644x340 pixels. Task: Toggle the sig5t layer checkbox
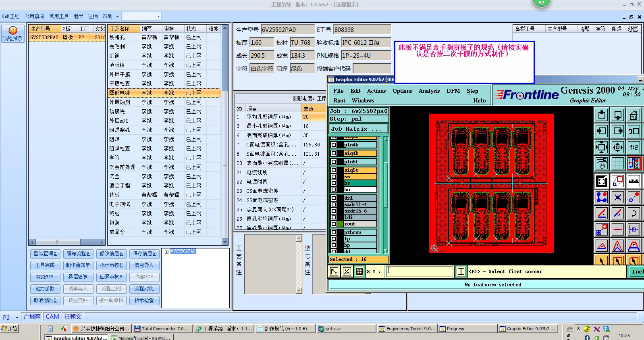334,170
